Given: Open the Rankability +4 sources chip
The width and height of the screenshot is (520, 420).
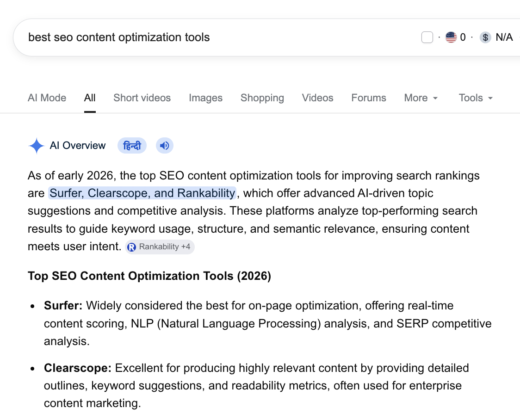Looking at the screenshot, I should click(160, 247).
